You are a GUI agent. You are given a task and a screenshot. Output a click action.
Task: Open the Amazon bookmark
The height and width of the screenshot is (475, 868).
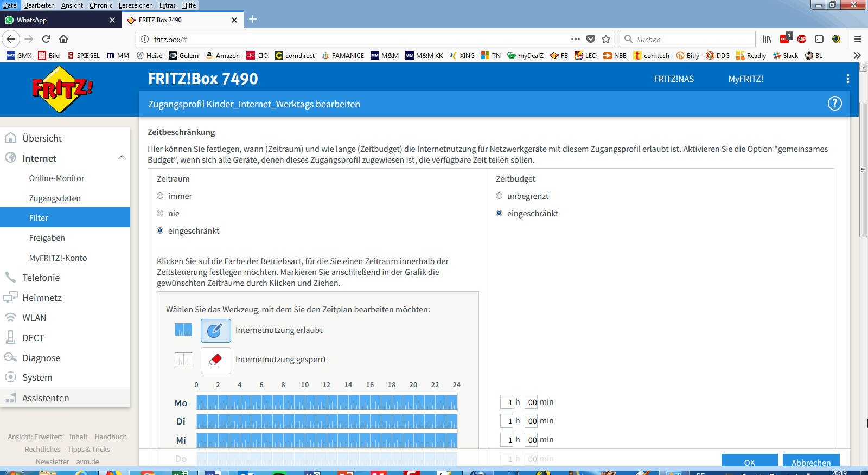(x=222, y=55)
